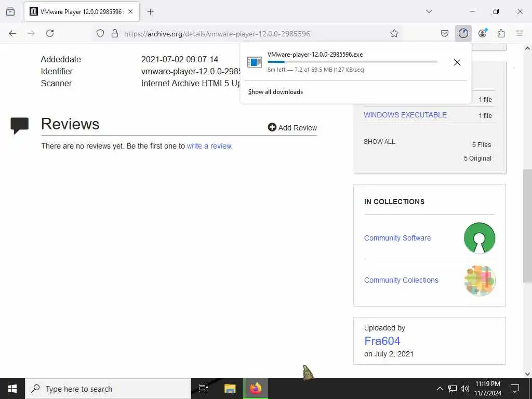Open the Community Collections link
532x399 pixels.
pyautogui.click(x=401, y=280)
